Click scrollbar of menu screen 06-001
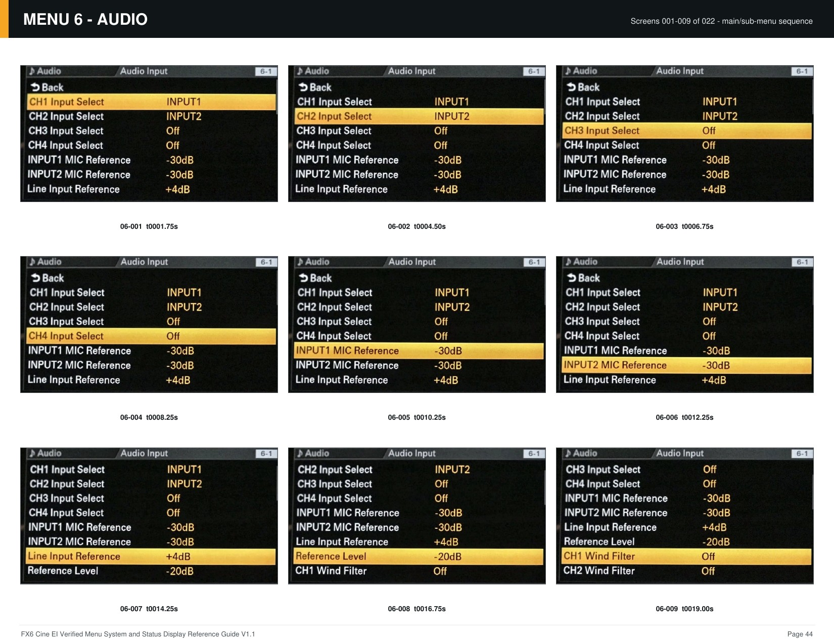834x644 pixels. pos(277,96)
